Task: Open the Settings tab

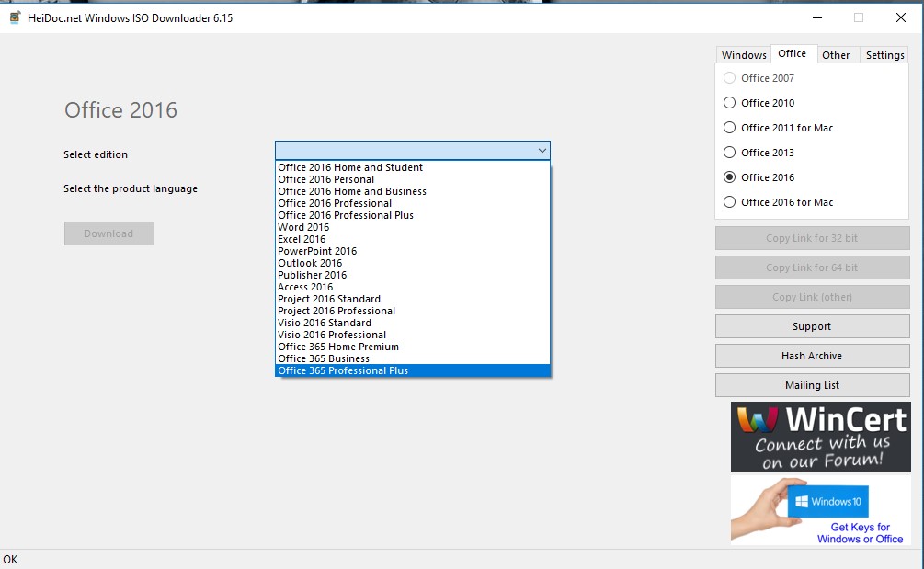Action: click(x=884, y=55)
